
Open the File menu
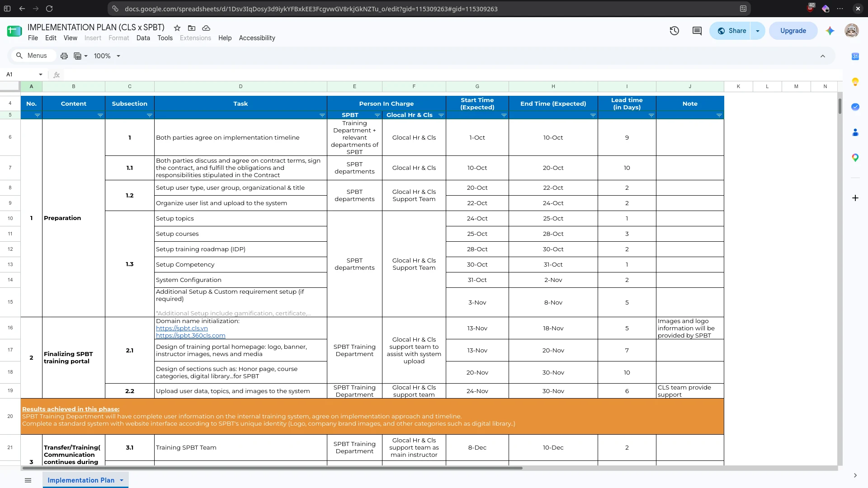tap(33, 38)
